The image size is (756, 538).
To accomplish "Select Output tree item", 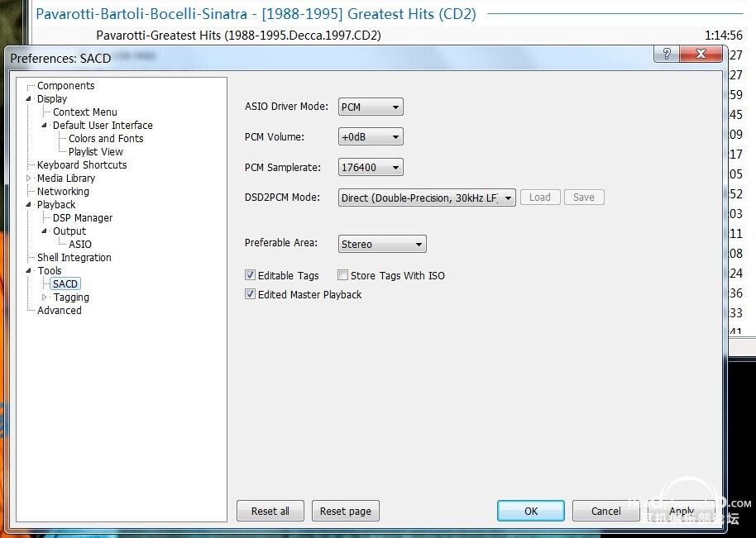I will (69, 231).
